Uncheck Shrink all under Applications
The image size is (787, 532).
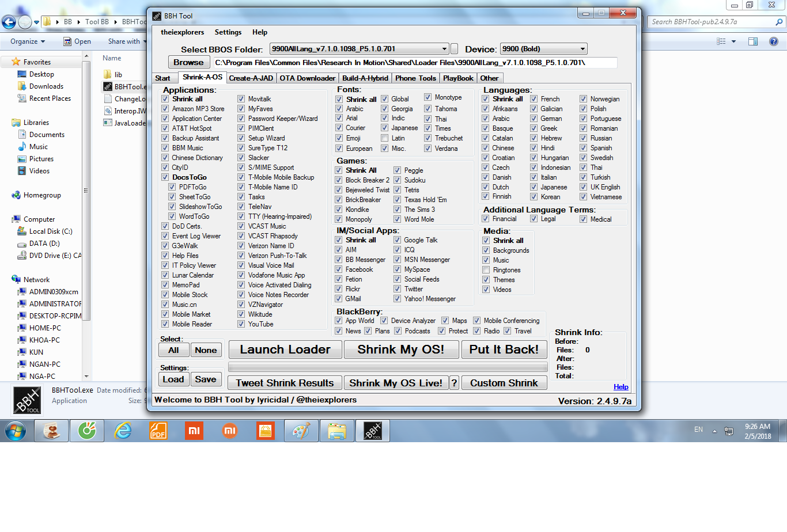[165, 99]
